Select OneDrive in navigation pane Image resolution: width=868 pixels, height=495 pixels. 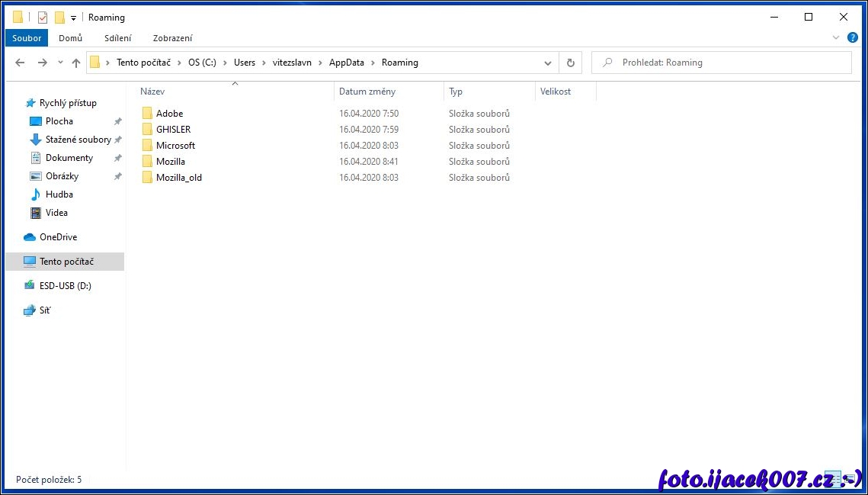[58, 237]
